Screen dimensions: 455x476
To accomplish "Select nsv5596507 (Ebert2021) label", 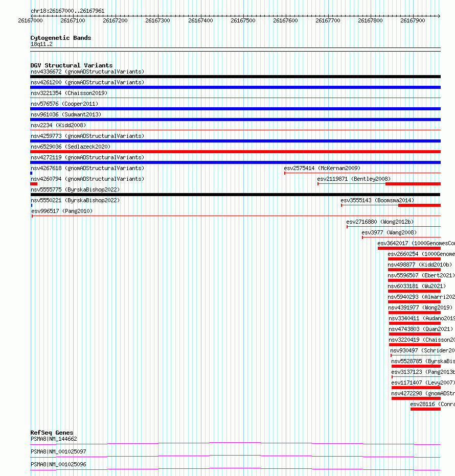I will tap(421, 275).
